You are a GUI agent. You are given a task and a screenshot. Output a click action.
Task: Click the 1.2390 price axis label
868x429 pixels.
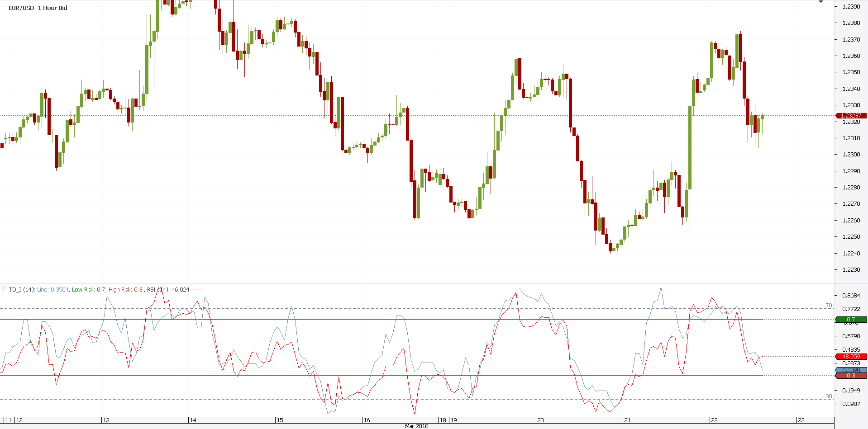click(x=851, y=6)
